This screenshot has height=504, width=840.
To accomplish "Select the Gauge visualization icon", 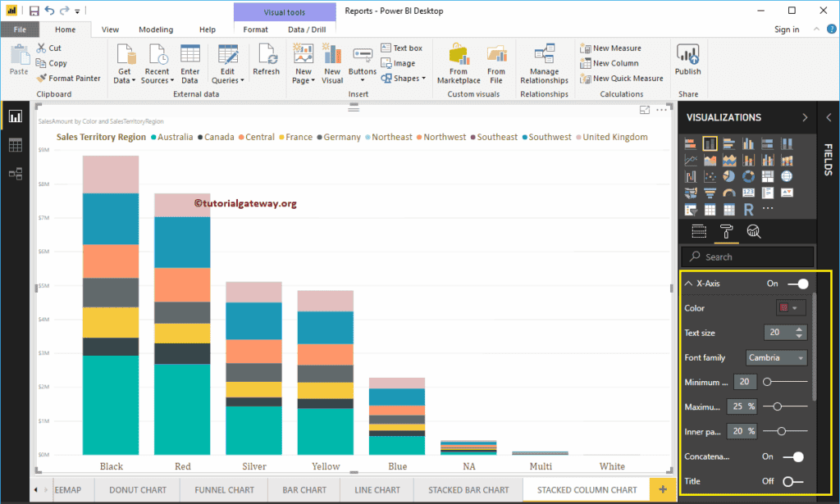I will [x=729, y=193].
